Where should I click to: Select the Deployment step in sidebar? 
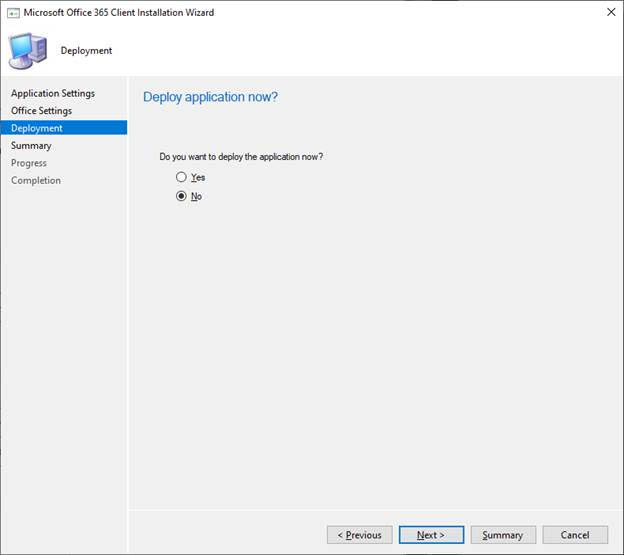[64, 128]
